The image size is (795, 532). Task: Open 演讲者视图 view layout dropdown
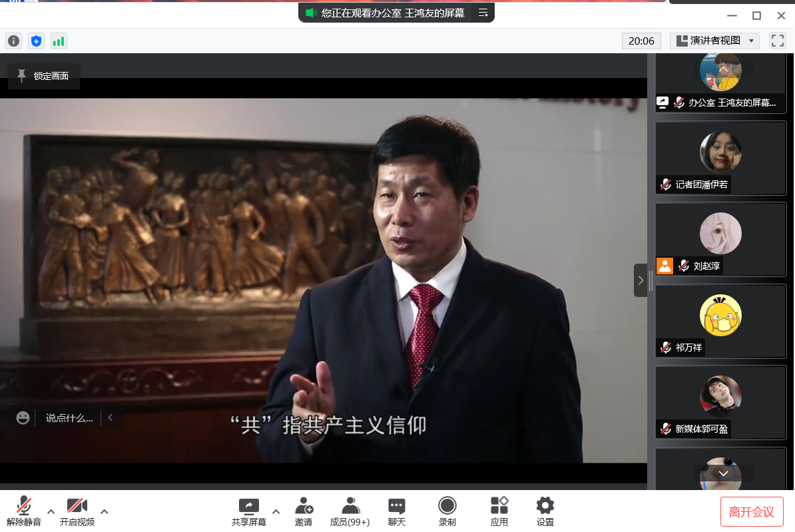tap(714, 41)
